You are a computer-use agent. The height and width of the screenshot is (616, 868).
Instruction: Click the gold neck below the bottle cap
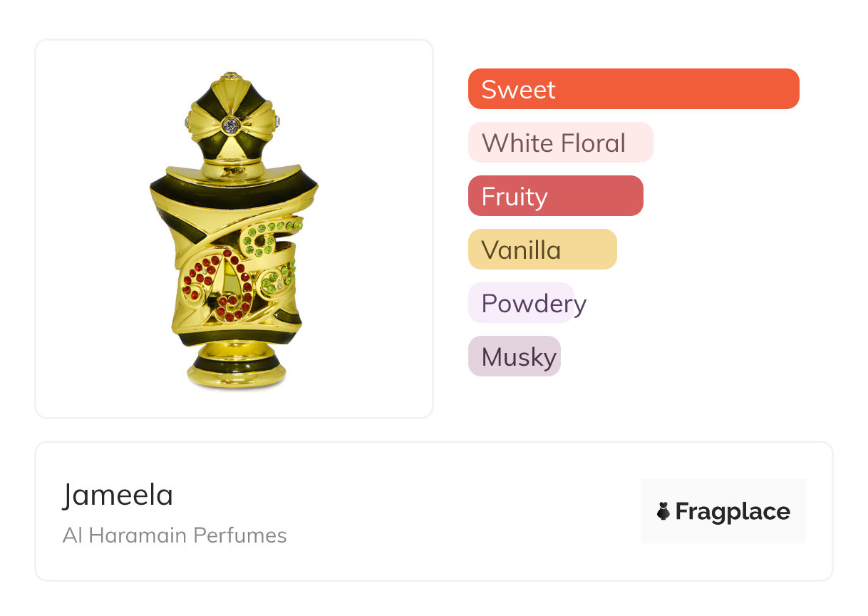coord(232,170)
